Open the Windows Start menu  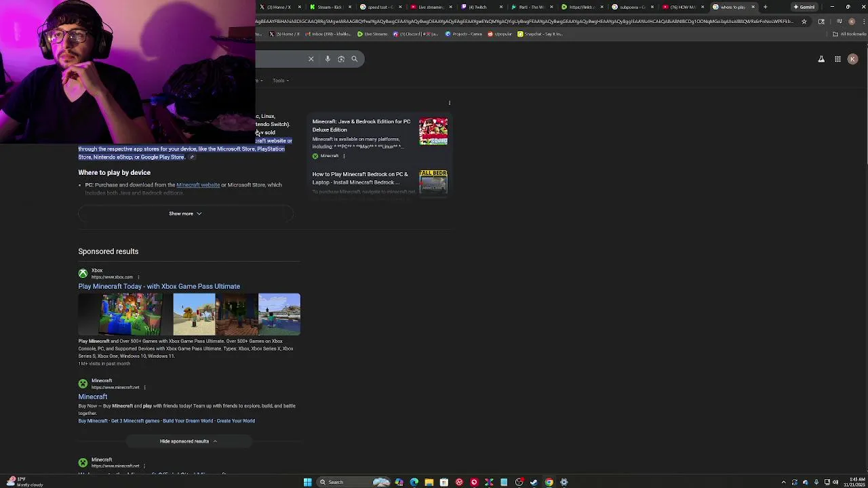(x=307, y=482)
